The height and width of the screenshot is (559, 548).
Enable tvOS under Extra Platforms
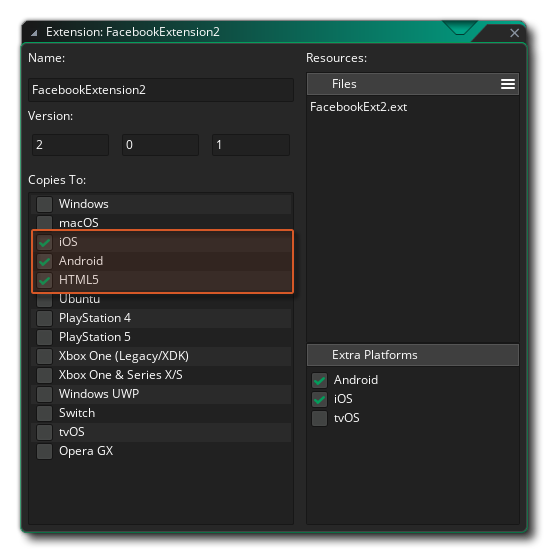pyautogui.click(x=319, y=418)
